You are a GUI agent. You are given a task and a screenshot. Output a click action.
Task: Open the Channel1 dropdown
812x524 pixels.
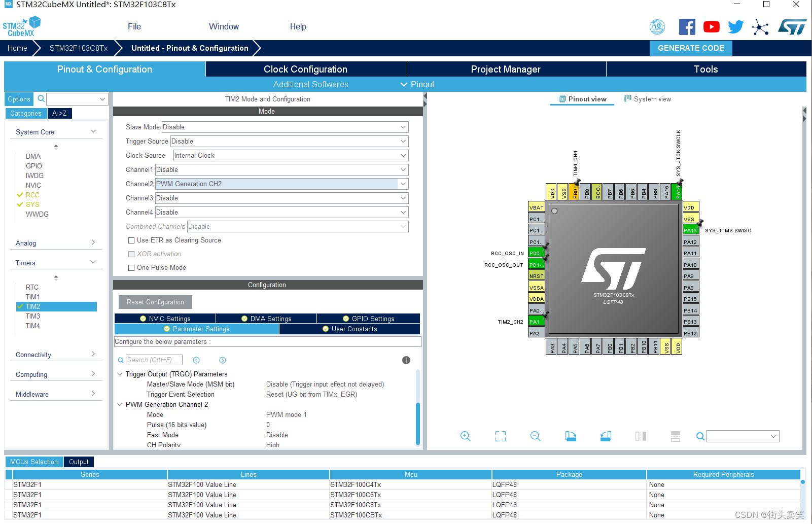click(281, 169)
